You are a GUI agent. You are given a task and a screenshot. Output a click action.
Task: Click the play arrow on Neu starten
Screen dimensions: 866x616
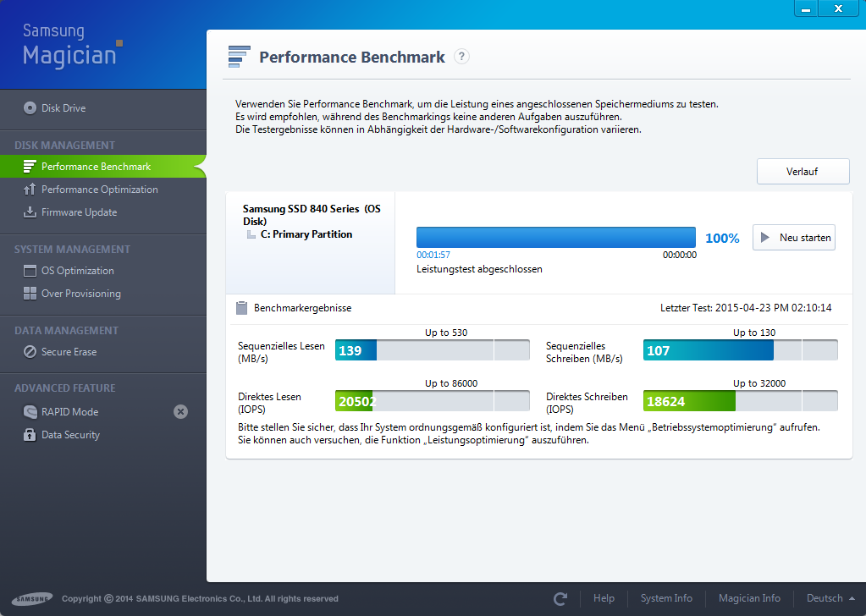pos(765,238)
